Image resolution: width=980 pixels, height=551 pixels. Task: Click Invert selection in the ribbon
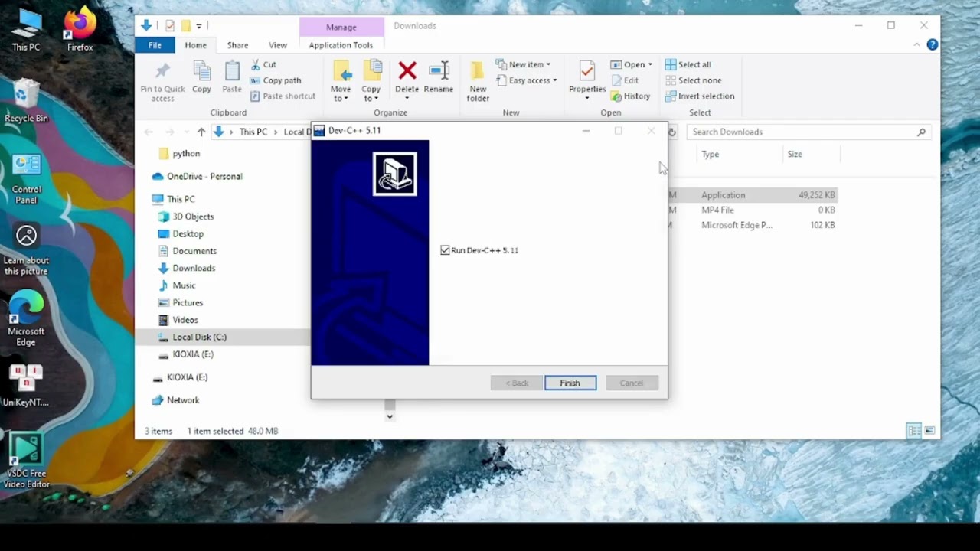[x=700, y=96]
